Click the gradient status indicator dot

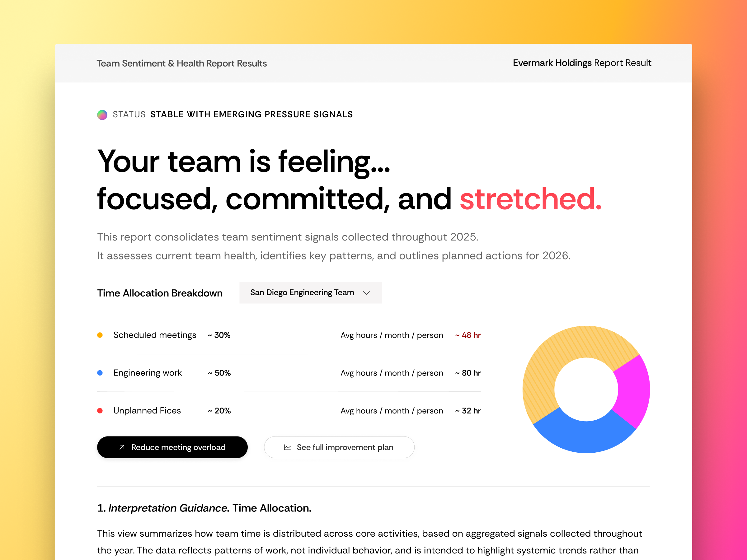[x=102, y=115]
